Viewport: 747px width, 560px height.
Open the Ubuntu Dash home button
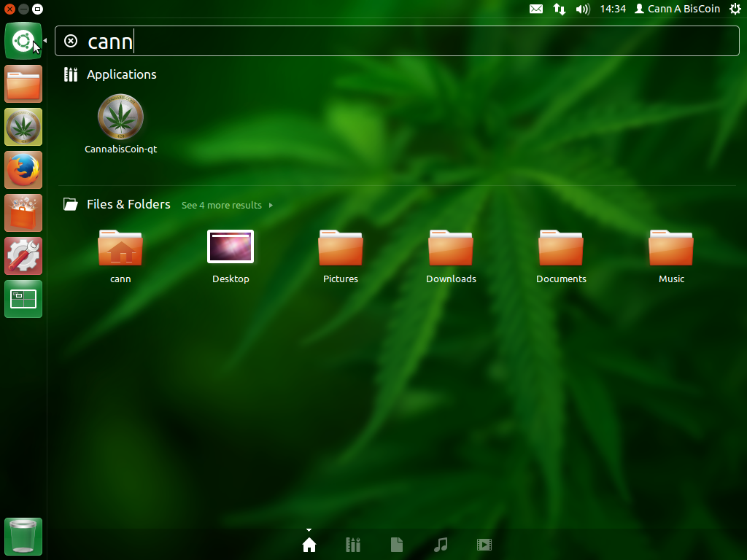coord(23,41)
